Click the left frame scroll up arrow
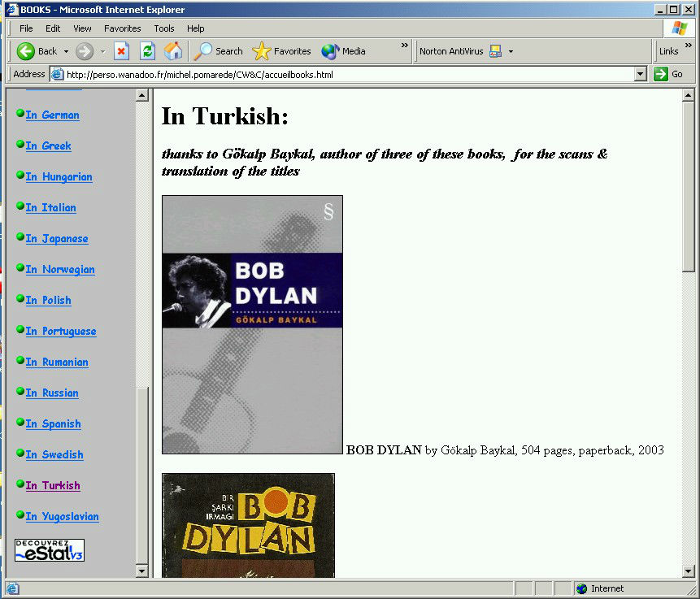This screenshot has width=700, height=599. point(142,95)
